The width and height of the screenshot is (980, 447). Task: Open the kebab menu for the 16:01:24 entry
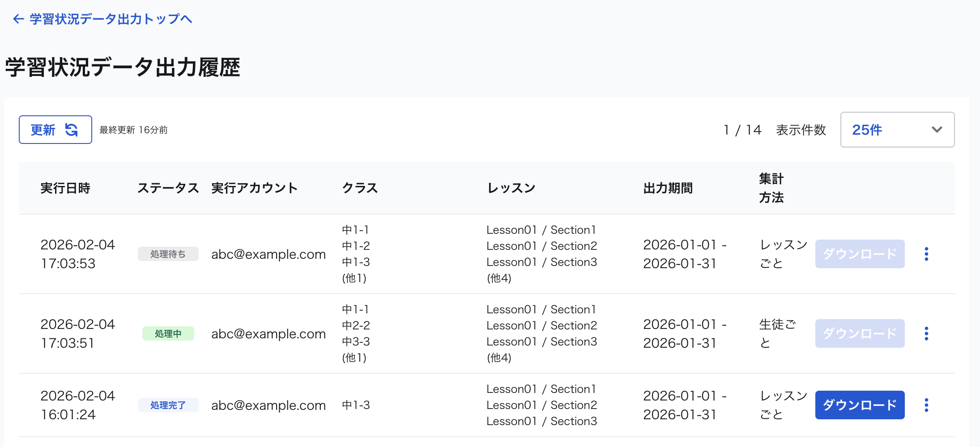[926, 405]
